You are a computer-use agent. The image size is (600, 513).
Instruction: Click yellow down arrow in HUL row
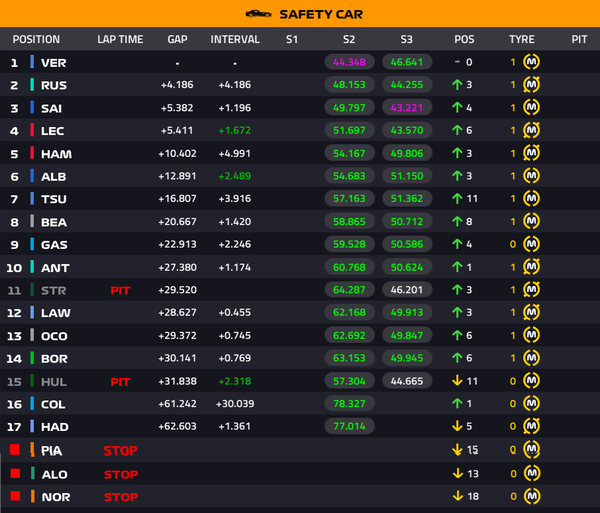(x=457, y=381)
